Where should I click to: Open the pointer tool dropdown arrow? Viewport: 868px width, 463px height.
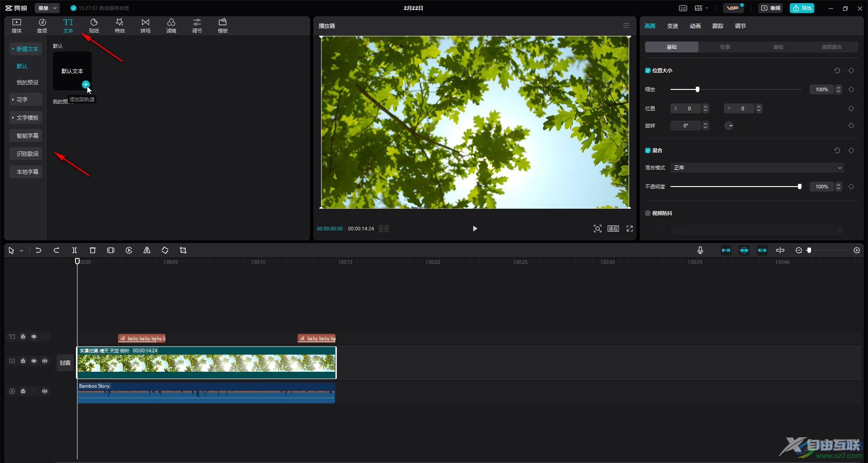(21, 251)
